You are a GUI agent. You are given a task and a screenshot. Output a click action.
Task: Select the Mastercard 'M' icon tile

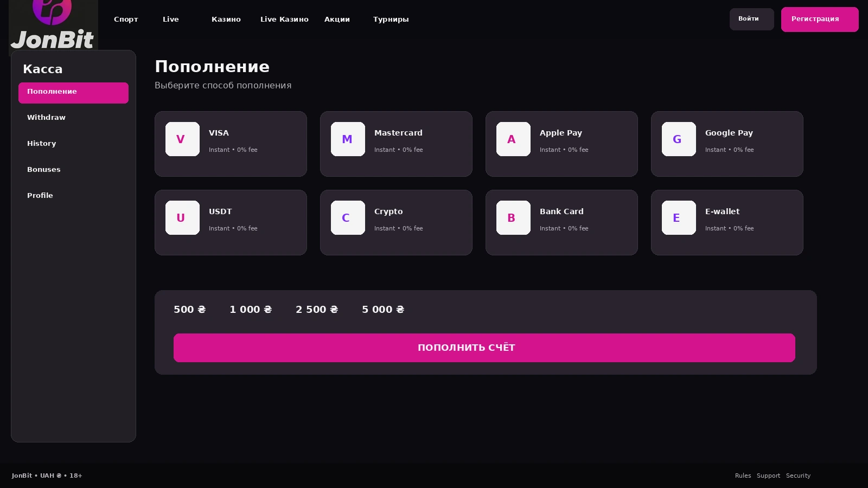click(348, 139)
